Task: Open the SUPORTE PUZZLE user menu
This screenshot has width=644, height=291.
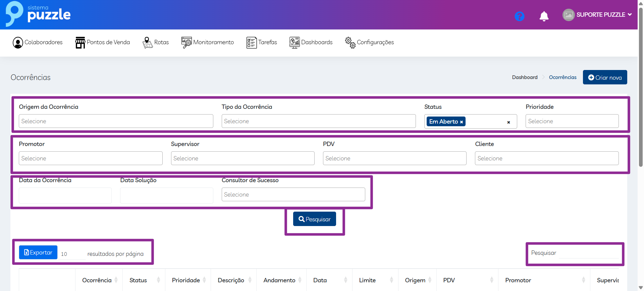Action: (597, 15)
